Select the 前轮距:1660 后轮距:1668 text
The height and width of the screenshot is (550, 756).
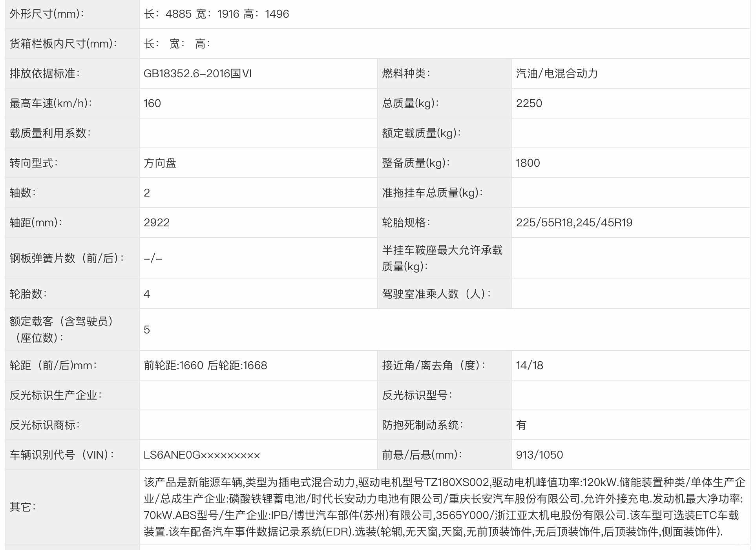point(205,366)
